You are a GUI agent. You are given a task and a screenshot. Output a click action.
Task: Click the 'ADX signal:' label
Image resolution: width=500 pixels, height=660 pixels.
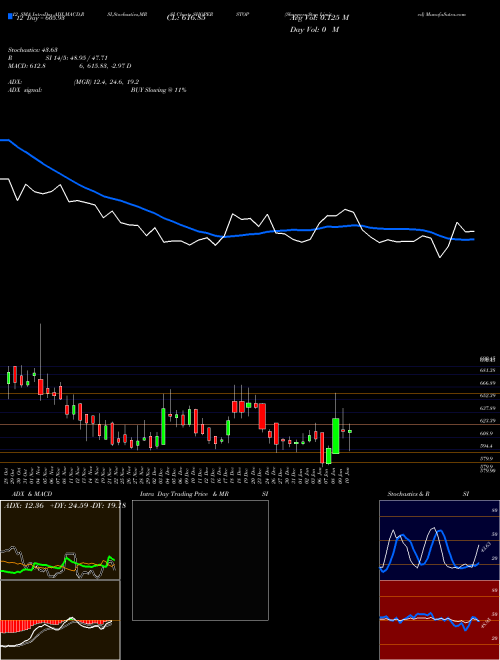pyautogui.click(x=25, y=90)
